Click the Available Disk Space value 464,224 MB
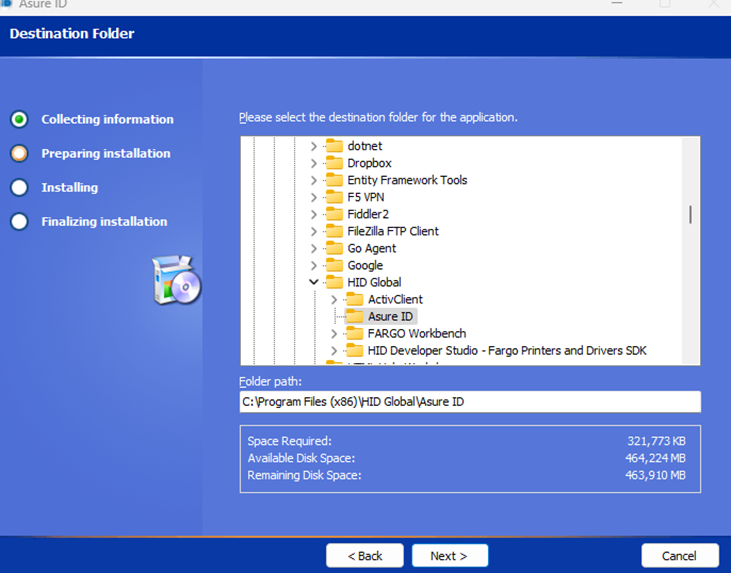 pyautogui.click(x=655, y=458)
